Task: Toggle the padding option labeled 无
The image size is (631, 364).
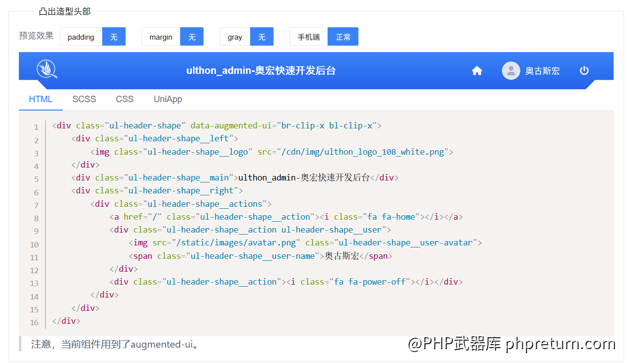Action: [114, 37]
